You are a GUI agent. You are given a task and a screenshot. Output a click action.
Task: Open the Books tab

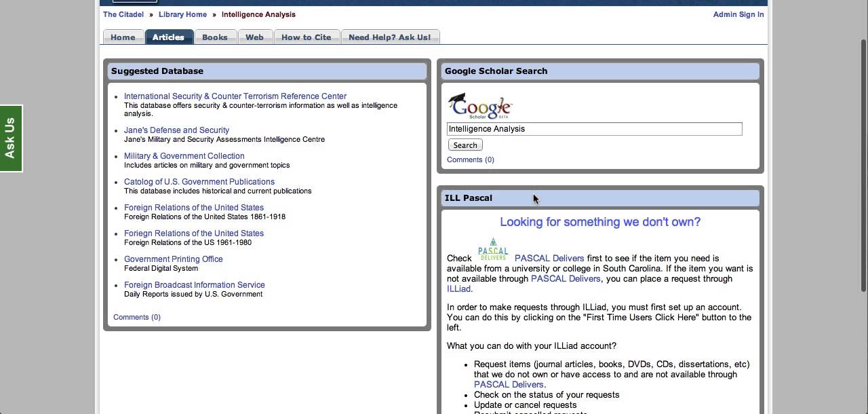click(215, 37)
